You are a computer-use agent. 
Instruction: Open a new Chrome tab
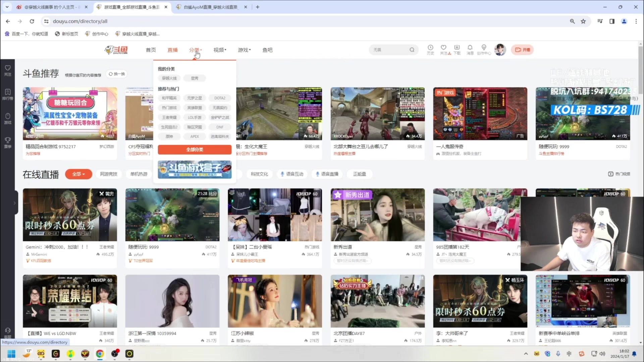258,7
